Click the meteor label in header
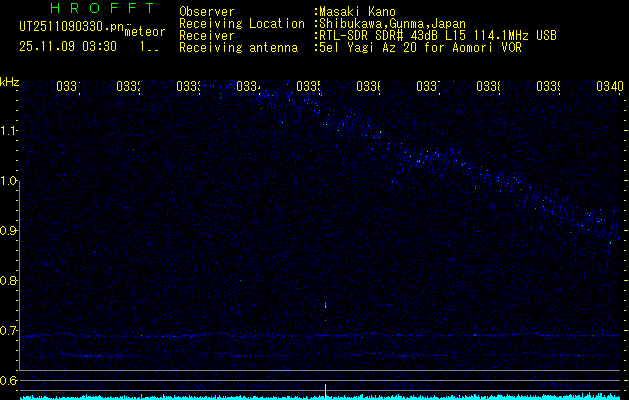Viewport: 629px width, 400px height. coord(145,32)
